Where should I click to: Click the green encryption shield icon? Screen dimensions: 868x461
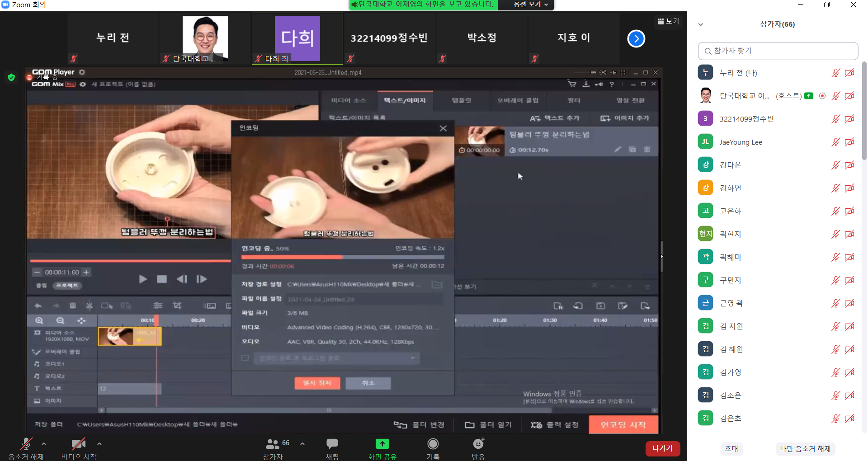pos(12,77)
